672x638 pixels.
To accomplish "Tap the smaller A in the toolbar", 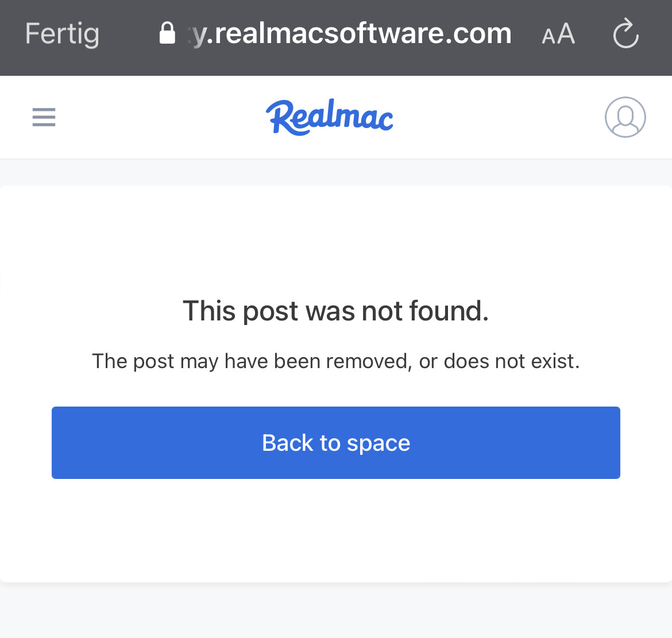I will coord(549,36).
